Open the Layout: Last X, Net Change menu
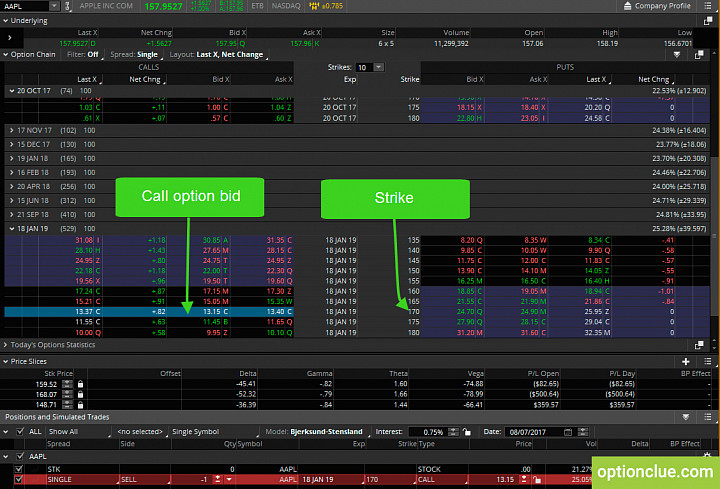The height and width of the screenshot is (489, 720). [x=218, y=55]
